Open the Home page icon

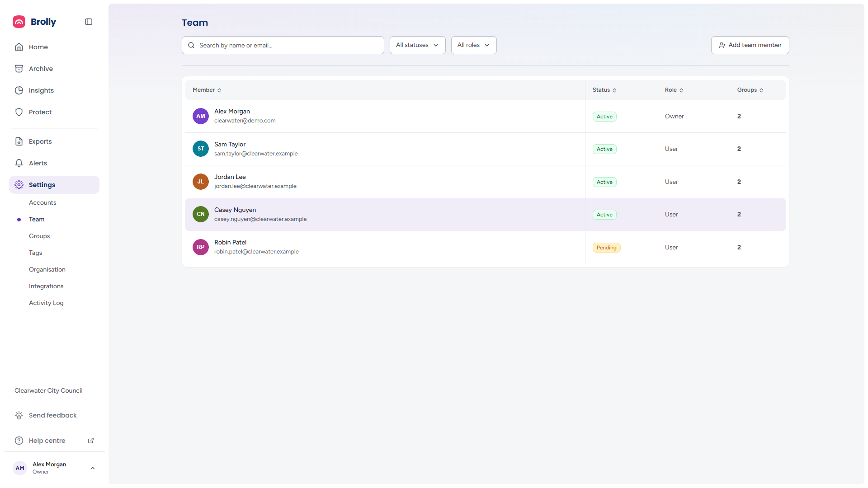pos(19,47)
